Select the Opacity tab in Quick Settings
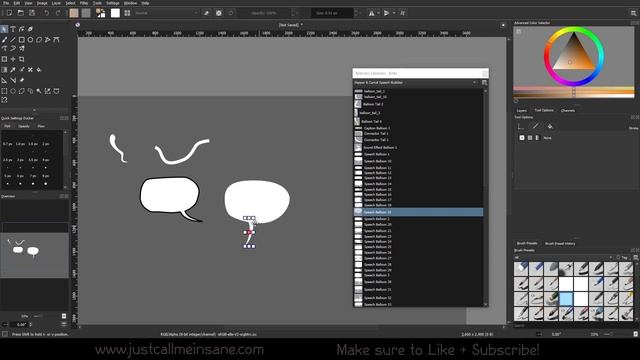 (24, 126)
